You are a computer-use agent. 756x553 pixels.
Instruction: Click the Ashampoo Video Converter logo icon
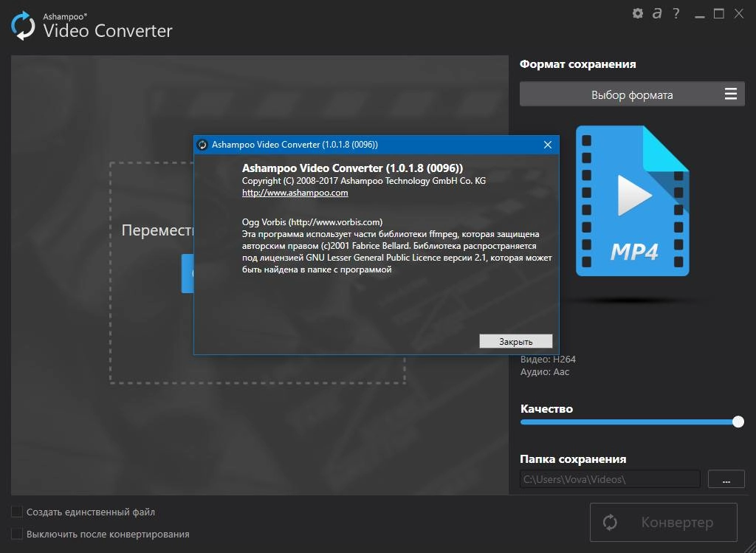point(23,26)
